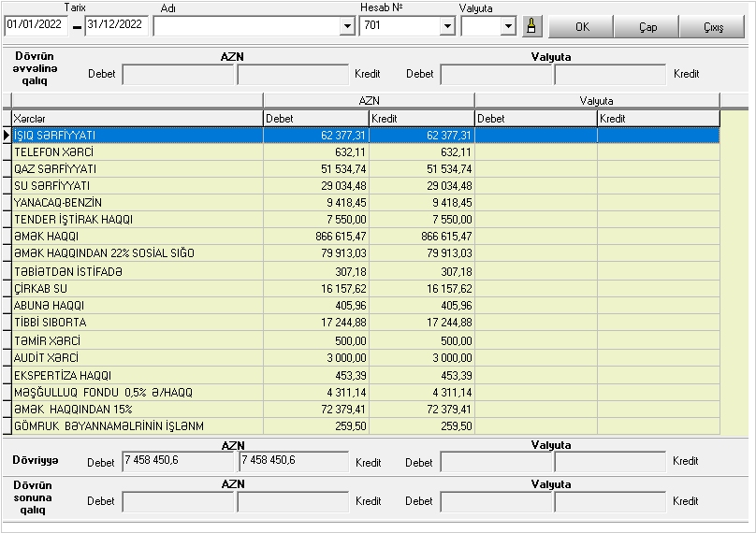Select the ƏMƏK HAQQI row
This screenshot has width=756, height=533.
[137, 237]
